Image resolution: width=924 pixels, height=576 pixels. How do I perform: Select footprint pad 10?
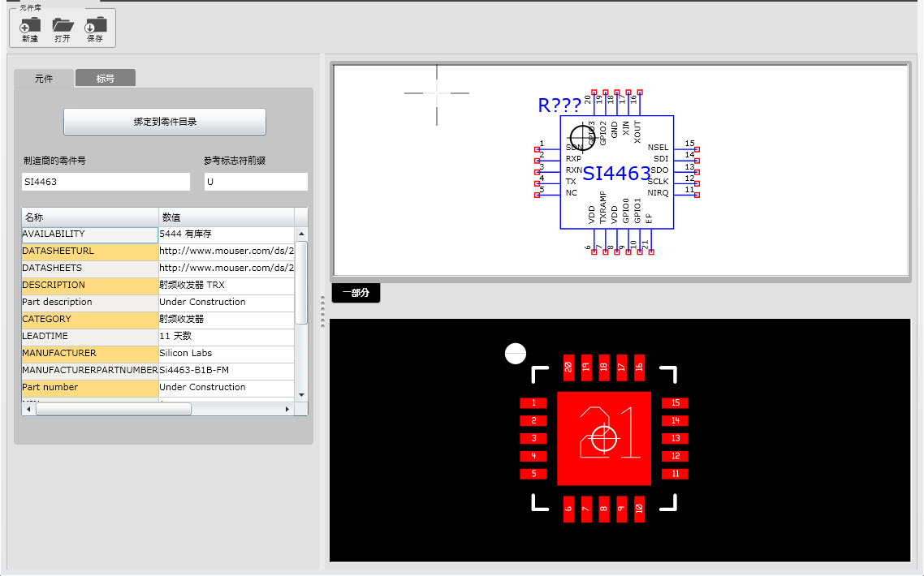point(639,509)
